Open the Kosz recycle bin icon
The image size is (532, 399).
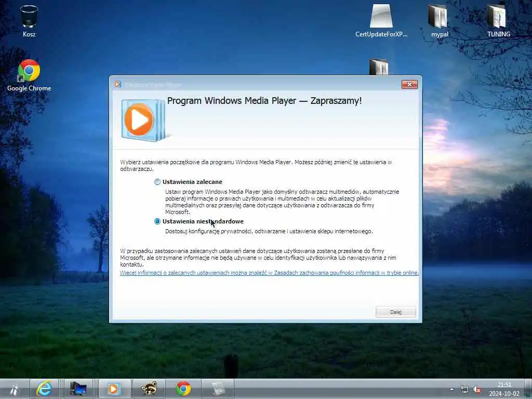29,20
